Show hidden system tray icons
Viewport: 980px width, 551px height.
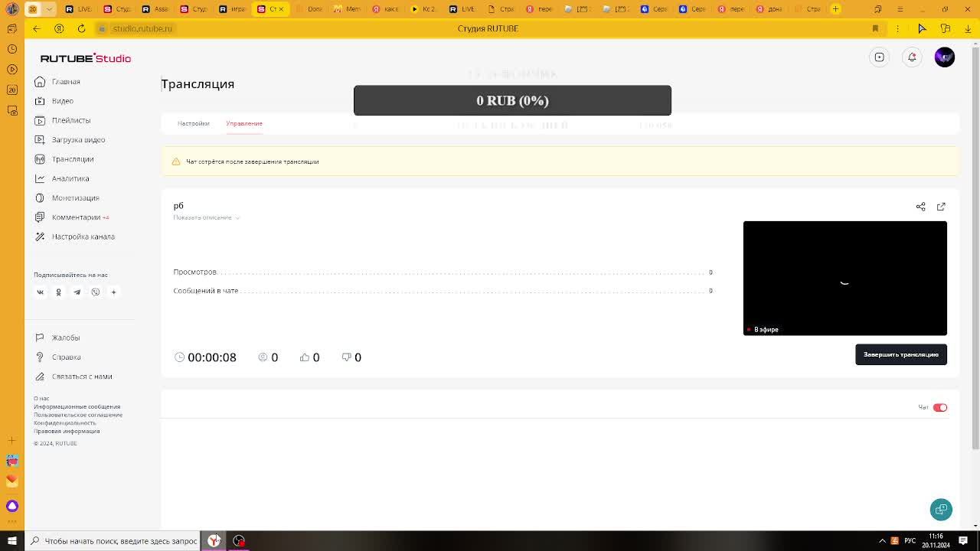tap(882, 541)
